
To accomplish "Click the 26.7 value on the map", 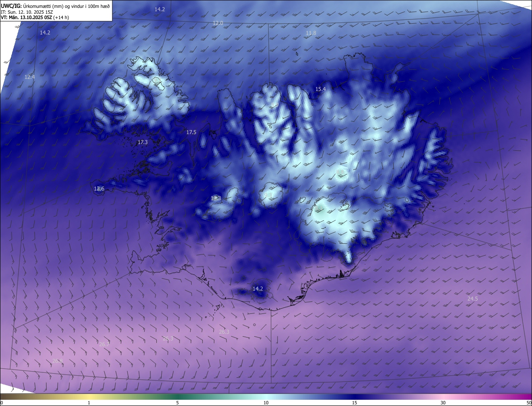I will (104, 344).
